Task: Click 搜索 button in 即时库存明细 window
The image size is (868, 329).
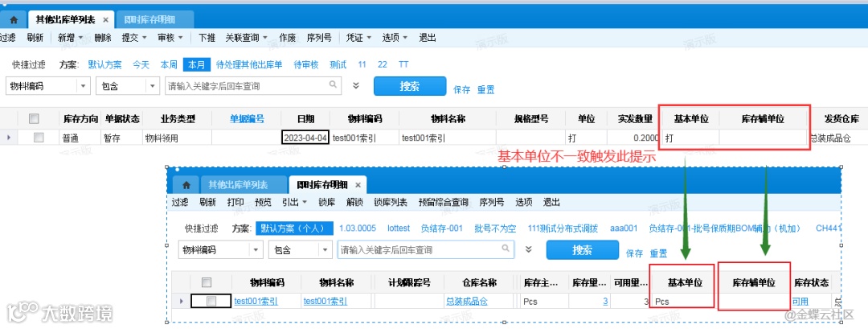Action: [583, 250]
